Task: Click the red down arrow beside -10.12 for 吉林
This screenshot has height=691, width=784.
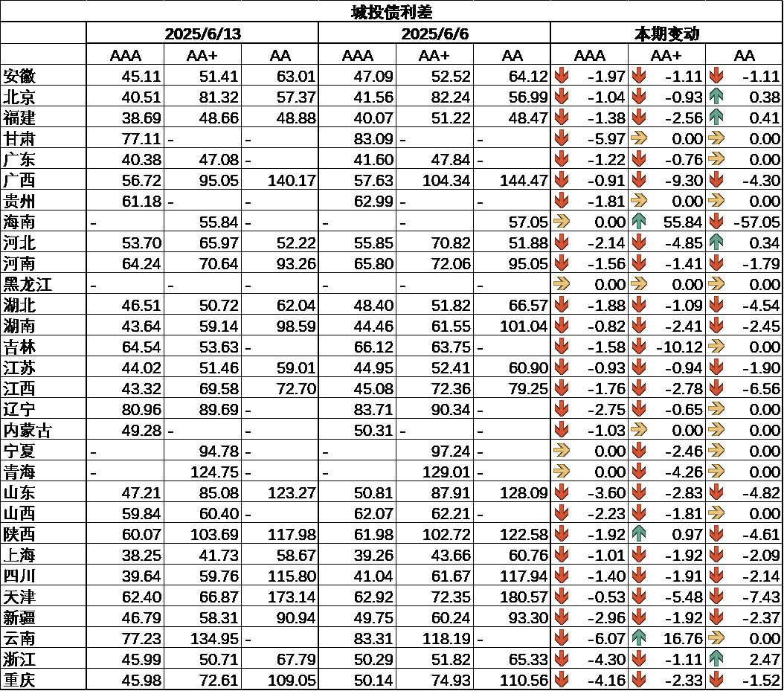Action: coord(639,347)
